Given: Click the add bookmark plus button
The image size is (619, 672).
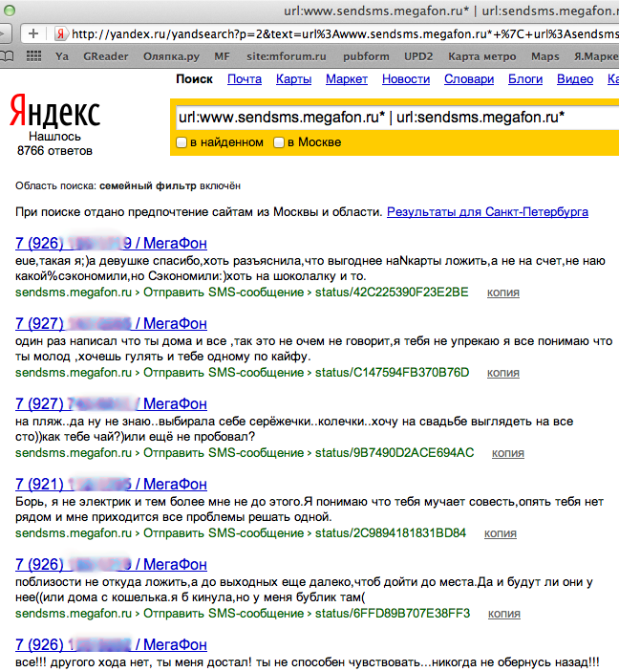Looking at the screenshot, I should click(x=33, y=33).
